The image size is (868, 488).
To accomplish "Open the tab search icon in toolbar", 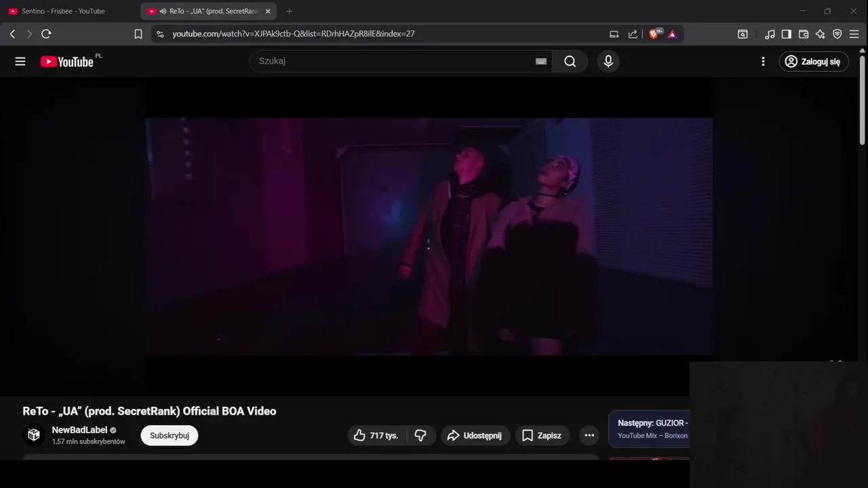I will (x=743, y=34).
